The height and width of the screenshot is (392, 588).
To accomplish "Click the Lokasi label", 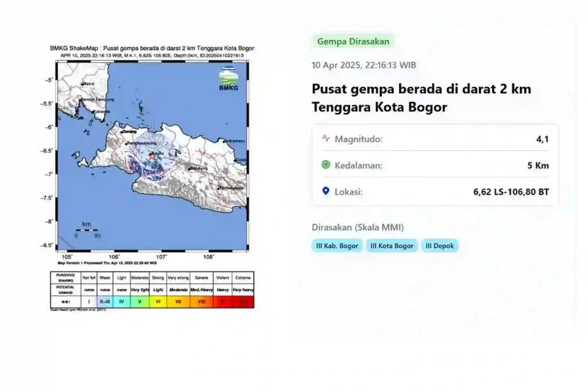I will click(x=349, y=192).
